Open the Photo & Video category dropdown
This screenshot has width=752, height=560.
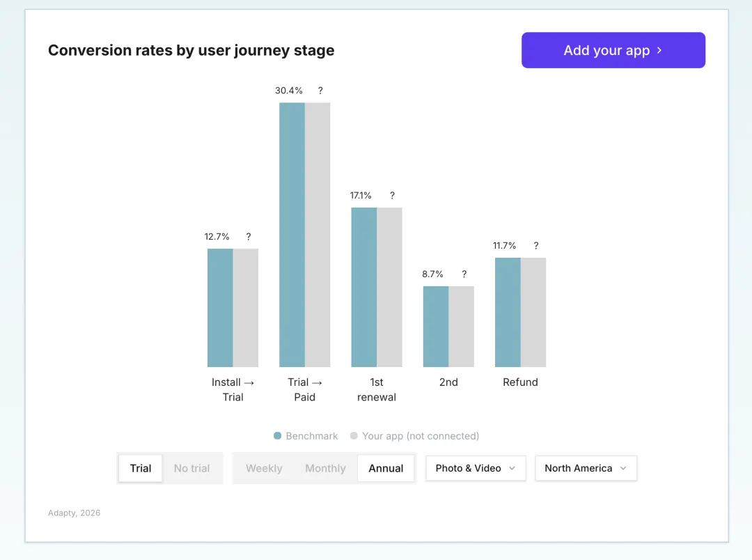[x=476, y=468]
